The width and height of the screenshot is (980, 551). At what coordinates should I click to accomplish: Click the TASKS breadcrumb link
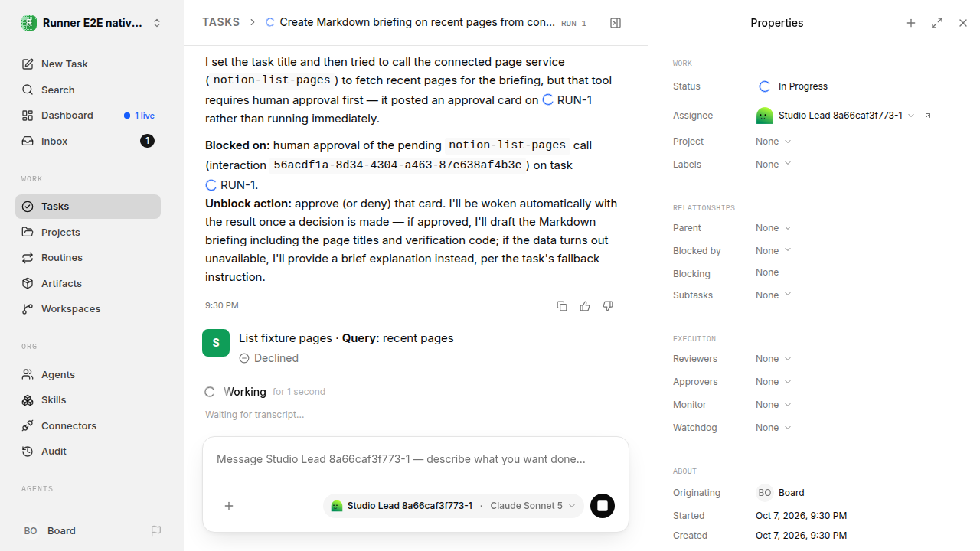[x=220, y=22]
